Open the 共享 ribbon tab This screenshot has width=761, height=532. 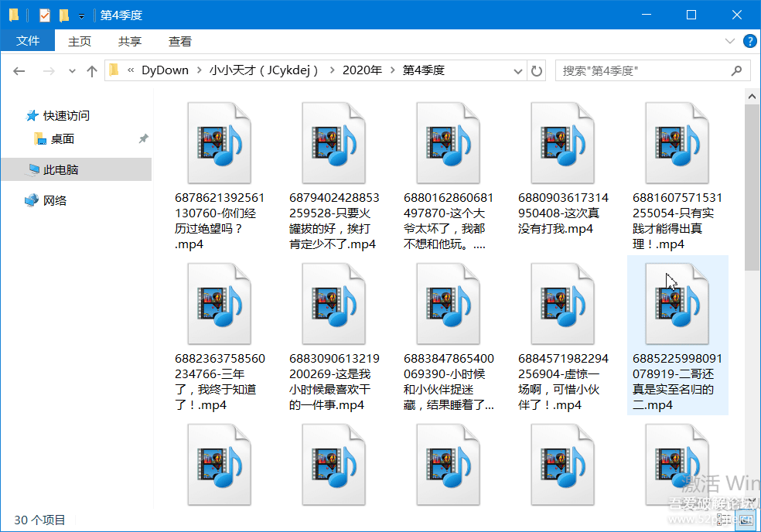[130, 41]
